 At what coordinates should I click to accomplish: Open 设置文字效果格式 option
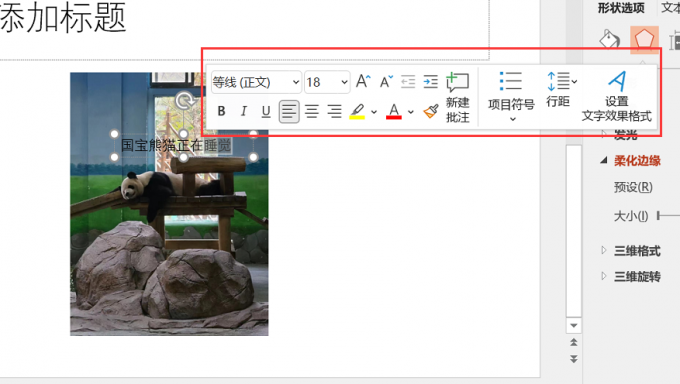617,97
